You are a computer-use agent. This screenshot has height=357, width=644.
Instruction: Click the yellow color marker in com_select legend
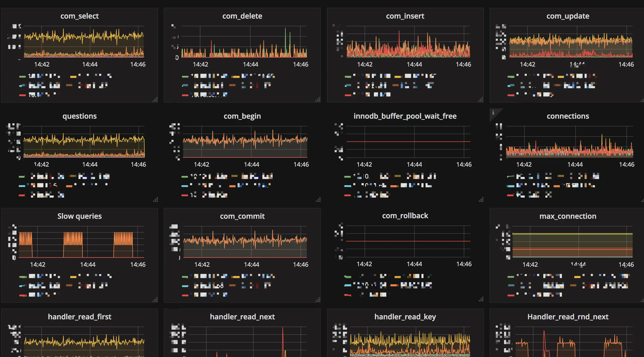tap(73, 76)
